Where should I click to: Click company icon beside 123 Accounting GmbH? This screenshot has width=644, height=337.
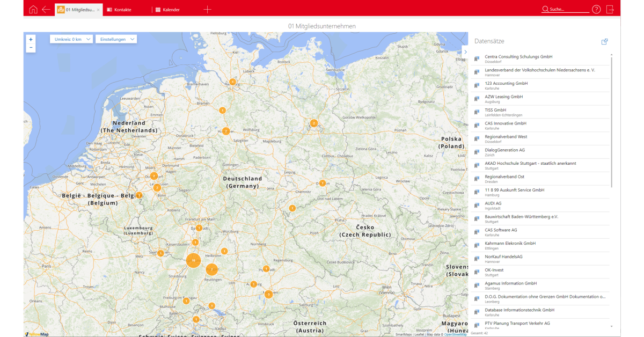click(x=477, y=85)
